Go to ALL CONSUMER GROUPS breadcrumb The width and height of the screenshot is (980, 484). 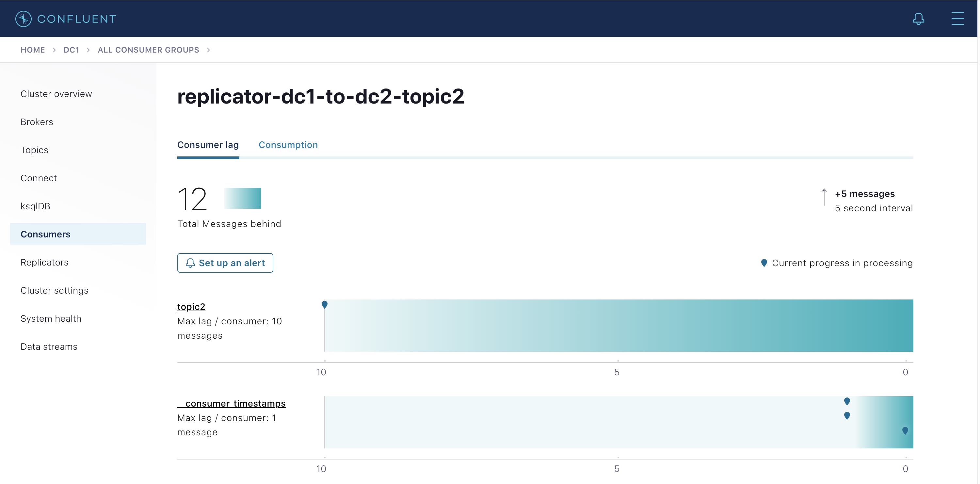pos(148,50)
